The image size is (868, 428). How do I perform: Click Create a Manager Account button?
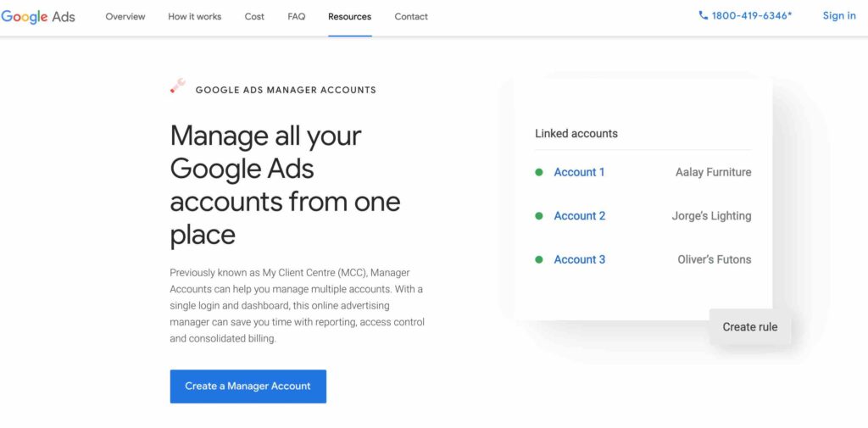click(x=248, y=386)
